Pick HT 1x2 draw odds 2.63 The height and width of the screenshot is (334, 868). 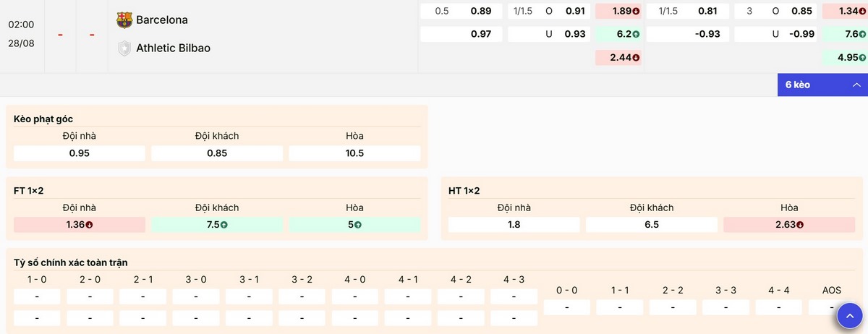788,224
